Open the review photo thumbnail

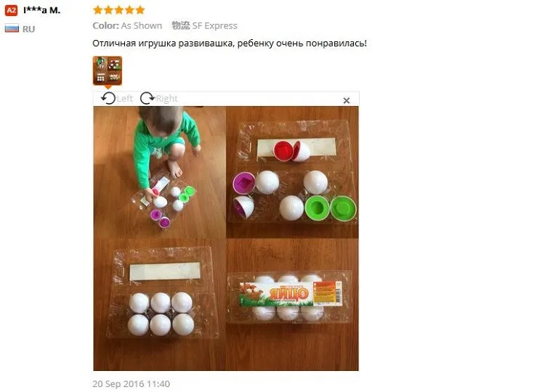[x=108, y=70]
